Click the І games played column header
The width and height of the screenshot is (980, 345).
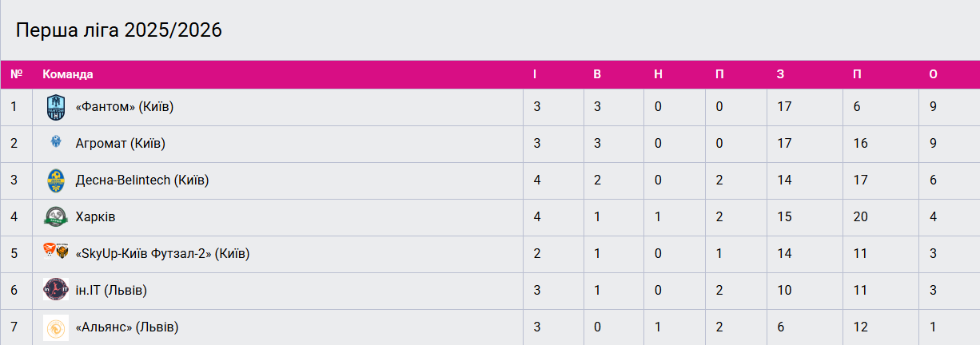[x=536, y=74]
